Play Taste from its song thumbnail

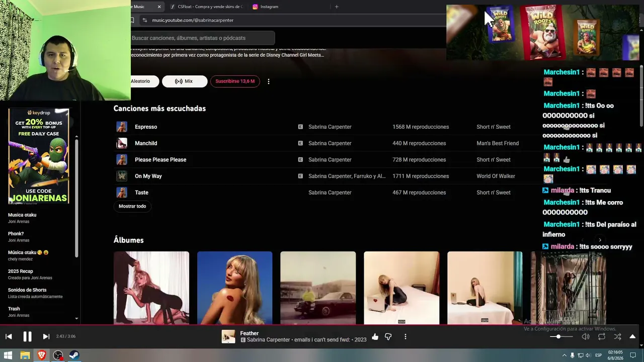pyautogui.click(x=122, y=193)
